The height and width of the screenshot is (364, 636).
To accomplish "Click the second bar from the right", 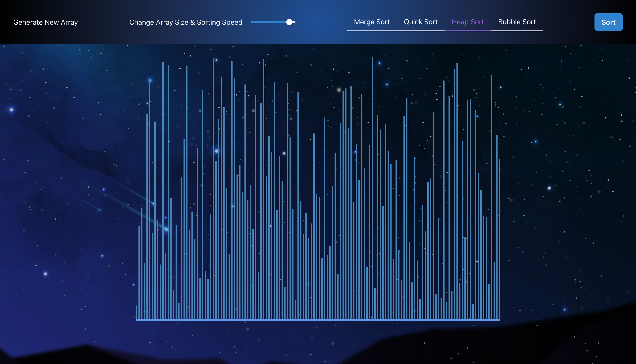I will pyautogui.click(x=497, y=225).
